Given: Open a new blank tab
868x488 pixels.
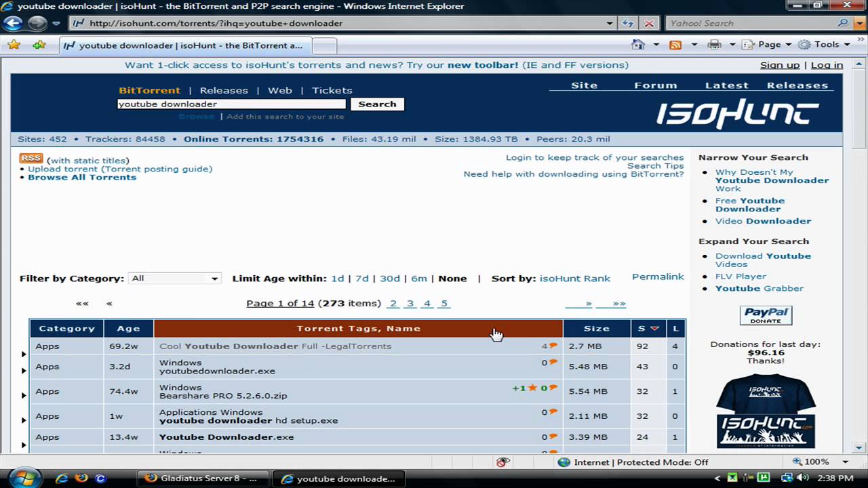Looking at the screenshot, I should coord(325,46).
